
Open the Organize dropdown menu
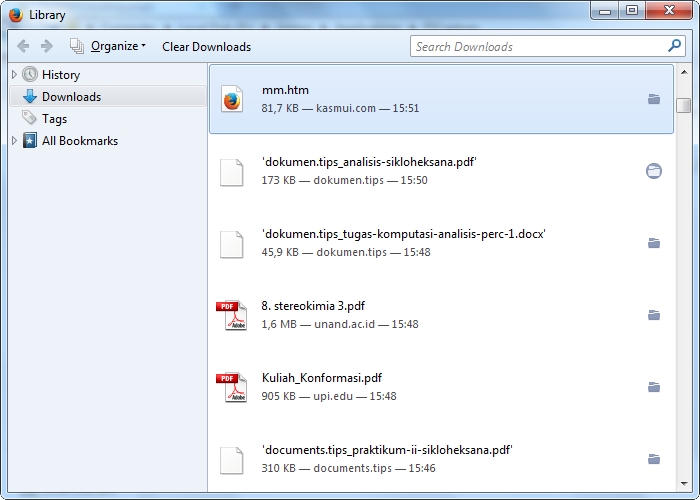click(x=117, y=46)
